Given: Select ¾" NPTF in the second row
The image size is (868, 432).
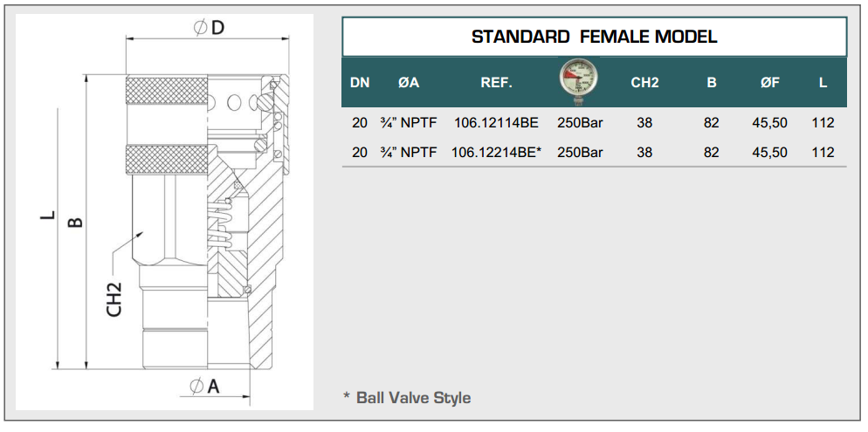Looking at the screenshot, I should click(x=409, y=152).
